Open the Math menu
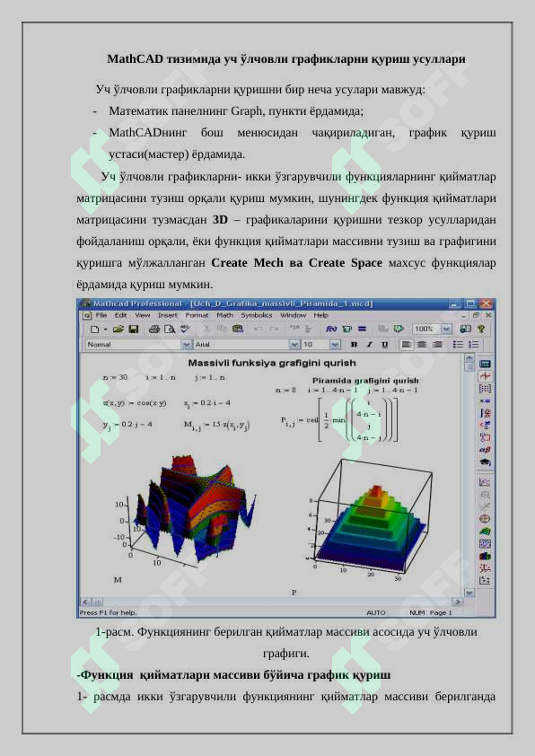 [x=224, y=315]
